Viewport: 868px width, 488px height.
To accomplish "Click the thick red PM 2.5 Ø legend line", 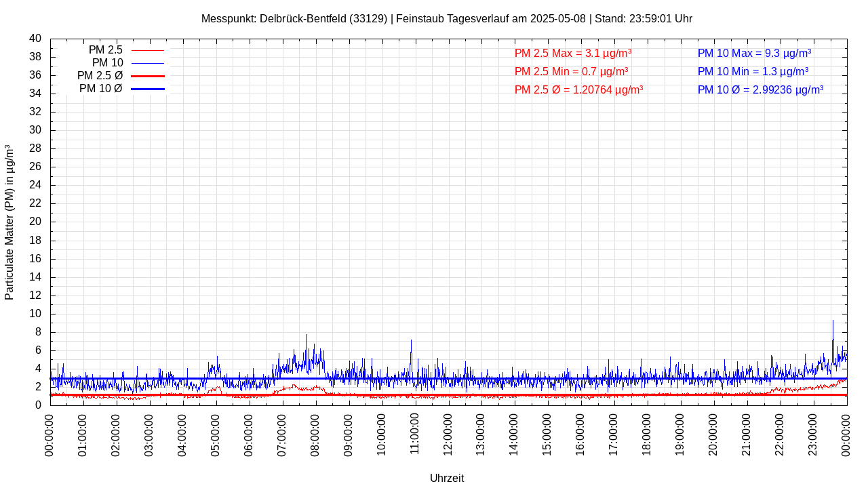I will click(147, 76).
